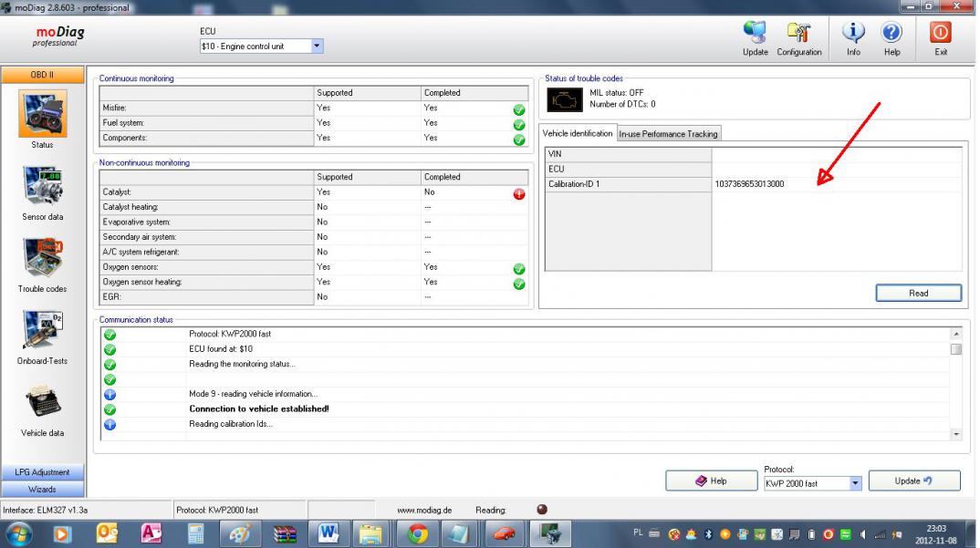Click 'ECU found at: $10' log line
This screenshot has width=980, height=548.
(221, 348)
